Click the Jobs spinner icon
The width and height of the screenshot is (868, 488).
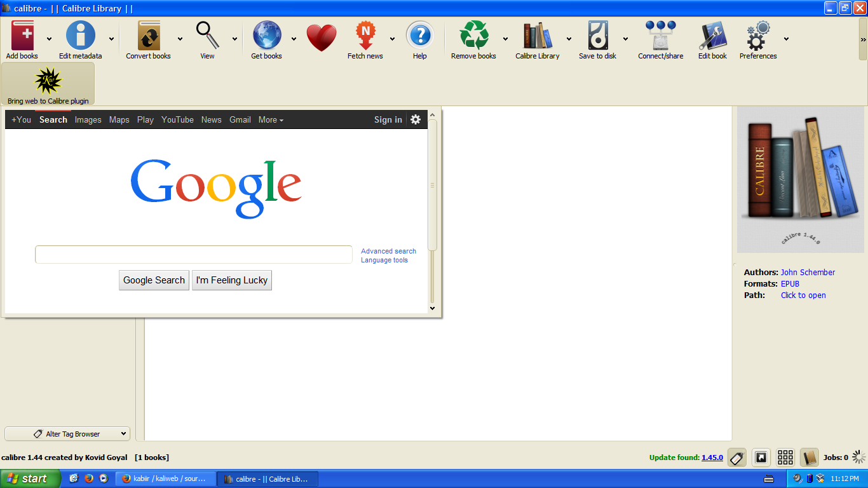pyautogui.click(x=859, y=457)
